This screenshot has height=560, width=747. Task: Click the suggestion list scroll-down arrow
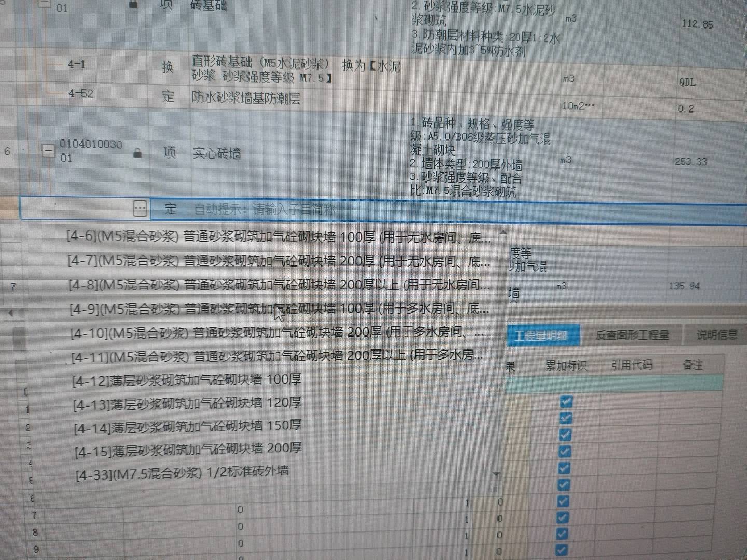click(496, 474)
